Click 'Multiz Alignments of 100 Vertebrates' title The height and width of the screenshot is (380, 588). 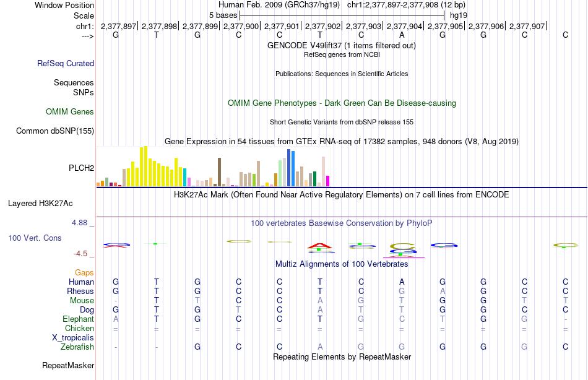tap(342, 264)
